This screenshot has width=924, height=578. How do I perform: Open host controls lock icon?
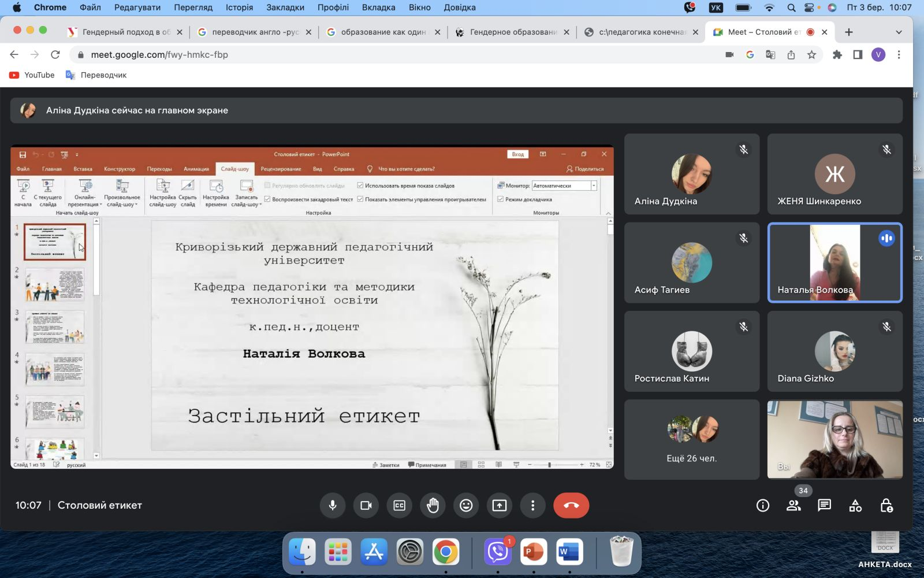click(886, 506)
